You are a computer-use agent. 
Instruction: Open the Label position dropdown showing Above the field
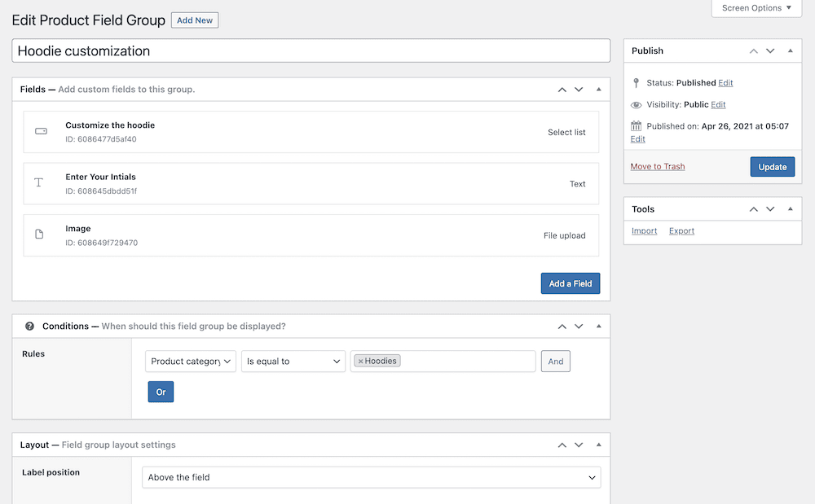click(x=371, y=477)
